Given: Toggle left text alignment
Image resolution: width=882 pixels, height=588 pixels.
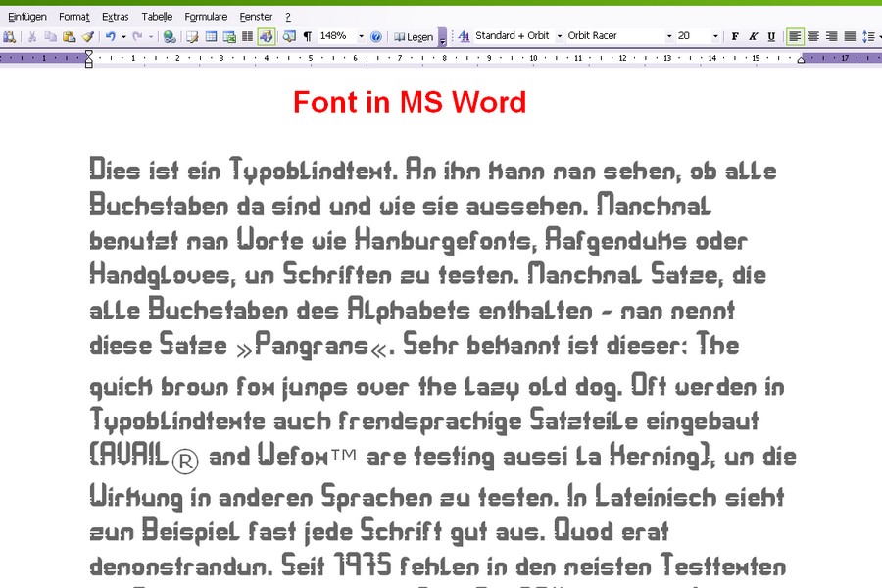Looking at the screenshot, I should tap(795, 37).
